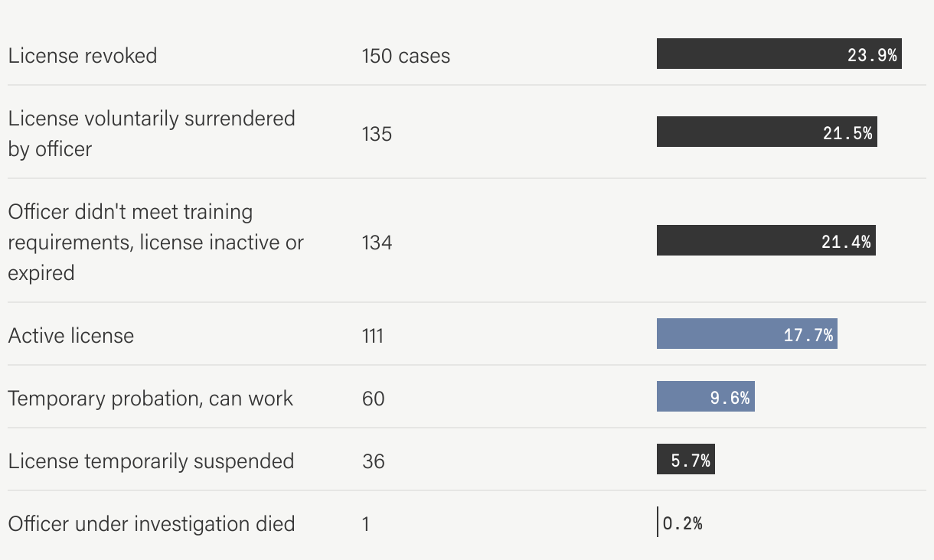Select the License temporarily suspended label
This screenshot has height=560, width=934.
pos(151,461)
